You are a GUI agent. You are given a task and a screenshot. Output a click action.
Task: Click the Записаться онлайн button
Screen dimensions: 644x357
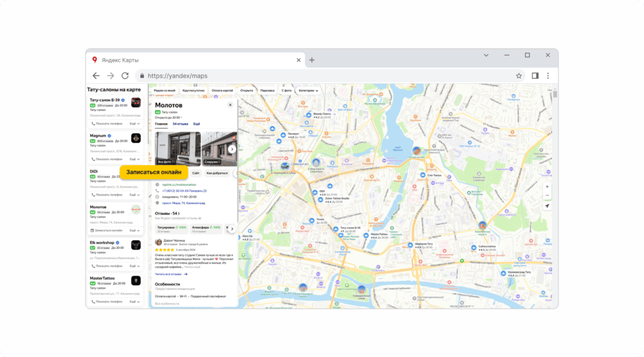coord(153,172)
